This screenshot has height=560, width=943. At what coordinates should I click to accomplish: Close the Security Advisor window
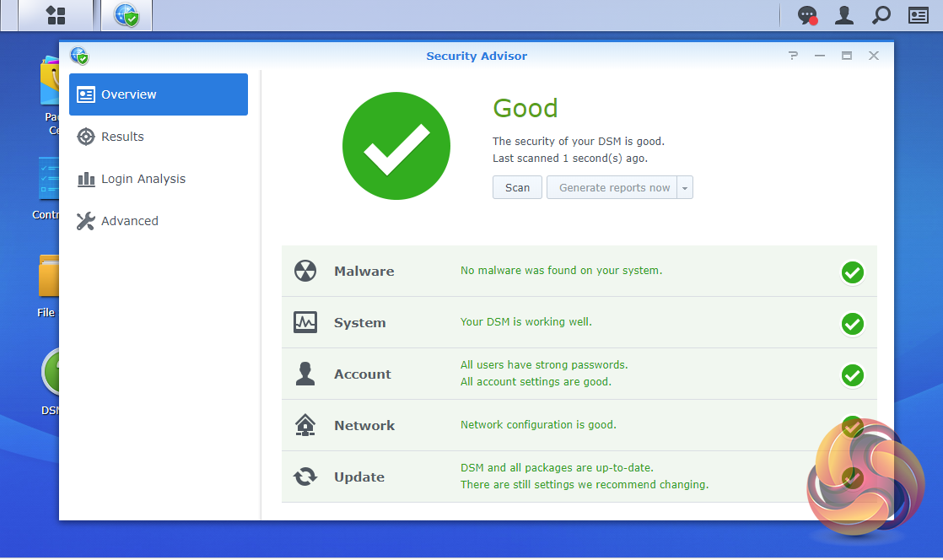874,56
